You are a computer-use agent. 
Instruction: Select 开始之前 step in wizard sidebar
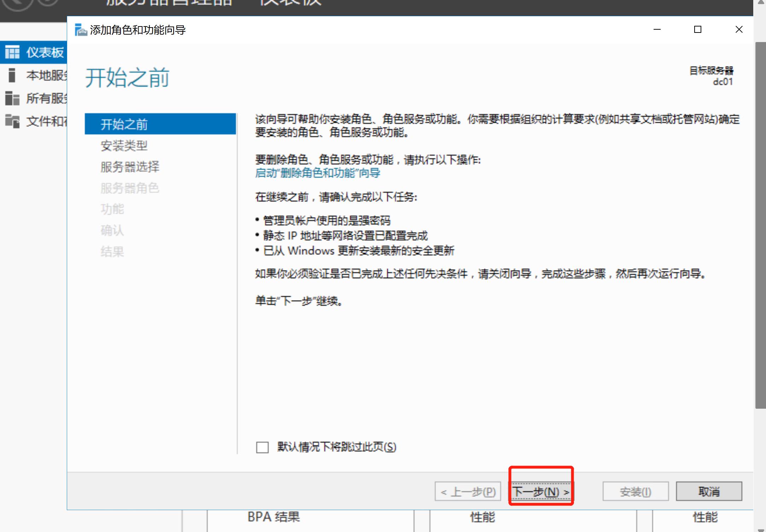[x=160, y=124]
